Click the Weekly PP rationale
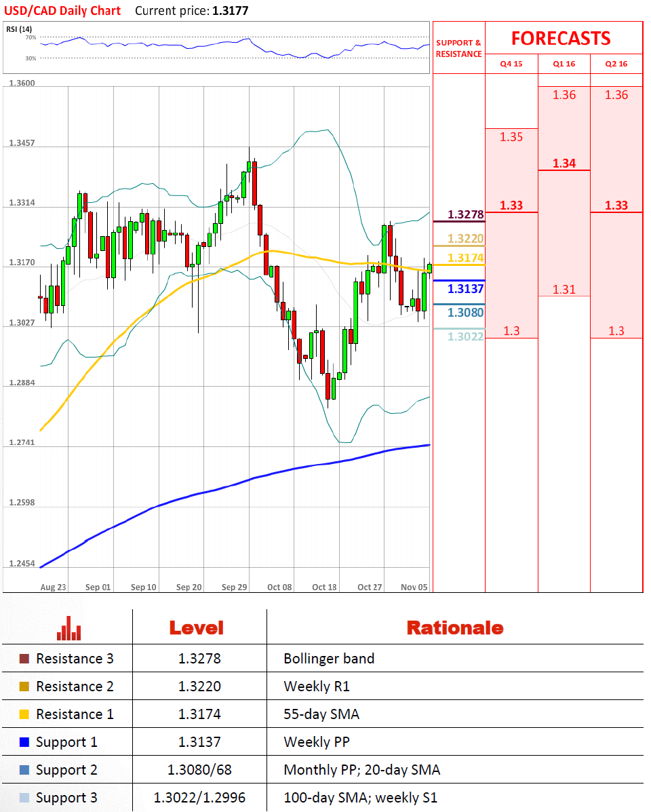Screen dimensions: 651x812 317,742
